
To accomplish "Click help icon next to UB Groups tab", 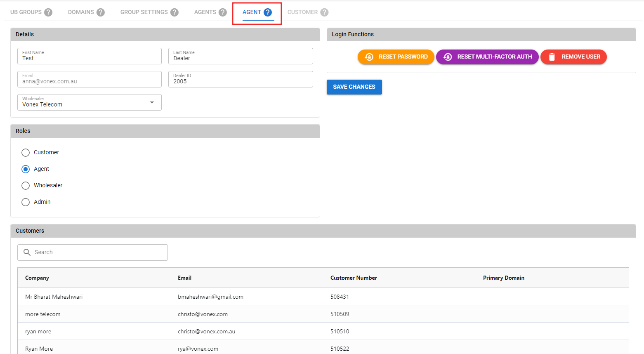I will click(48, 12).
